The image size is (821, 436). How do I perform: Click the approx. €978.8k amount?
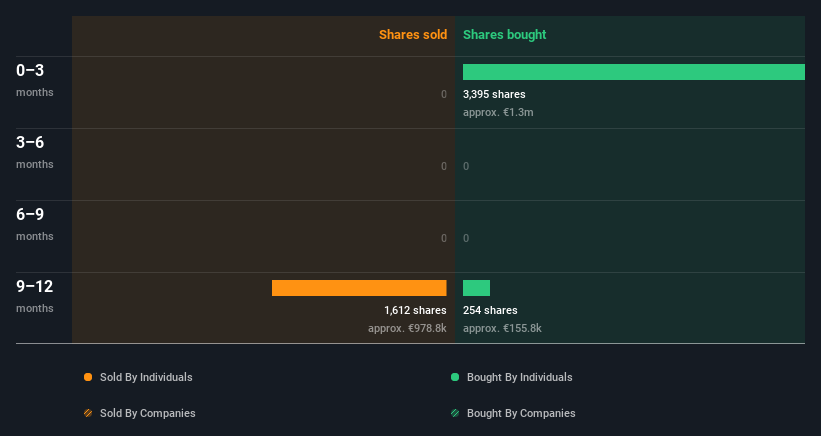click(x=407, y=328)
